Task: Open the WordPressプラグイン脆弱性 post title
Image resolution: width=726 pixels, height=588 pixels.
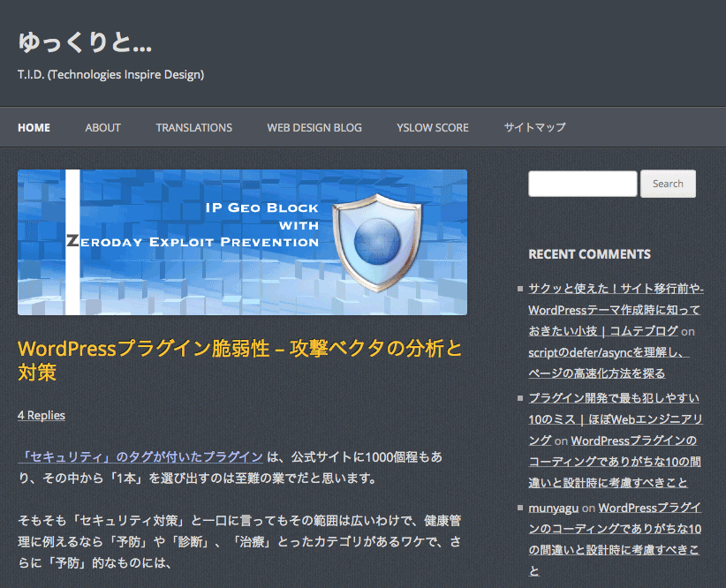Action: [x=240, y=360]
